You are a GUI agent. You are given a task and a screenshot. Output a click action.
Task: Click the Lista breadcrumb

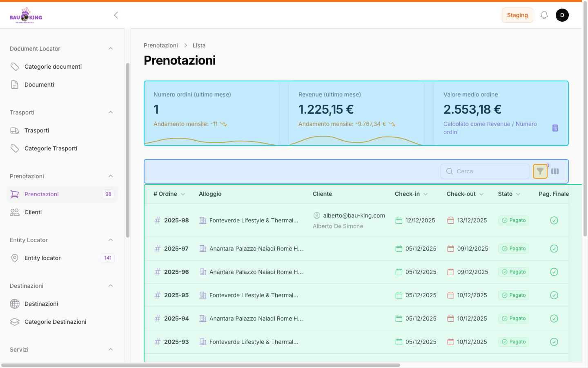point(199,45)
